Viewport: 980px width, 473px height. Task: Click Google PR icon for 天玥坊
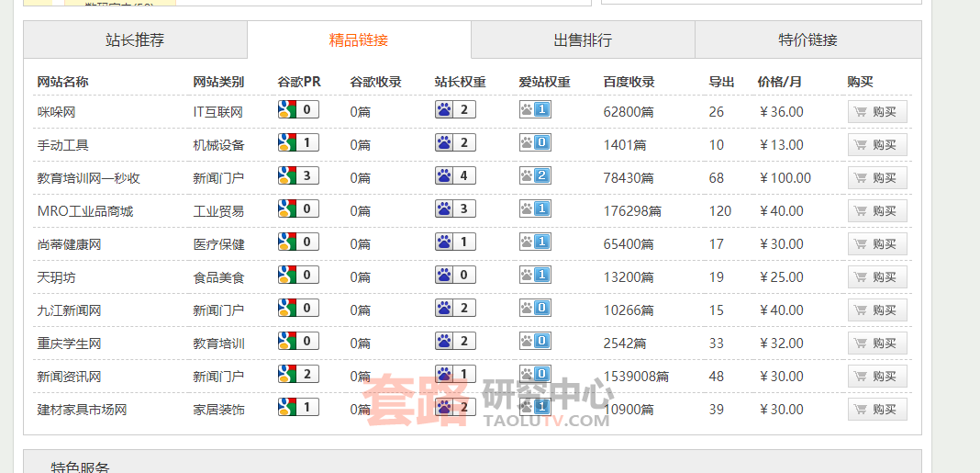(298, 276)
